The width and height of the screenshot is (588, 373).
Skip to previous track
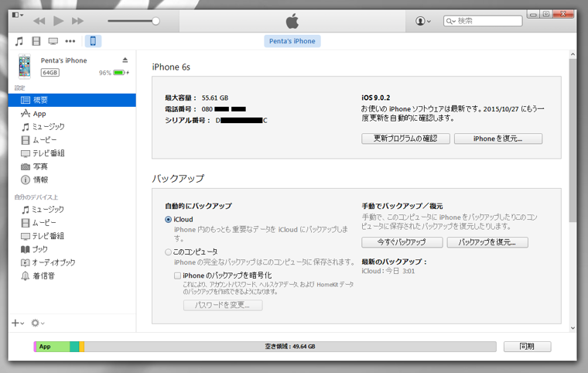[39, 21]
